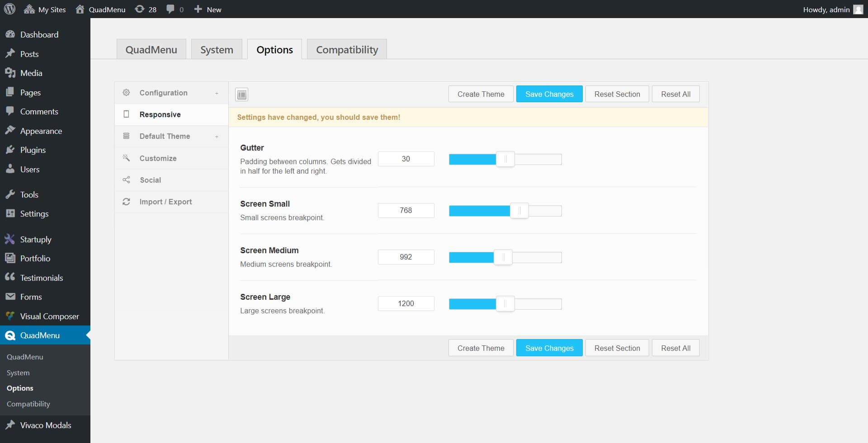Open System submenu link in sidebar
The image size is (868, 443).
[18, 373]
